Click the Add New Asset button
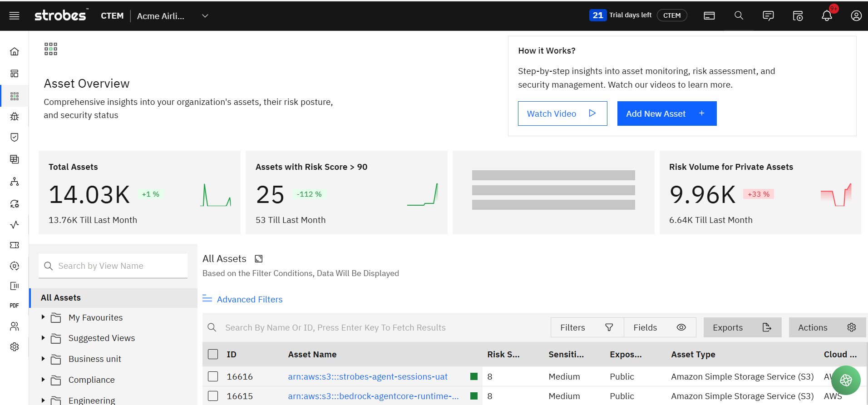The width and height of the screenshot is (868, 405). tap(666, 114)
